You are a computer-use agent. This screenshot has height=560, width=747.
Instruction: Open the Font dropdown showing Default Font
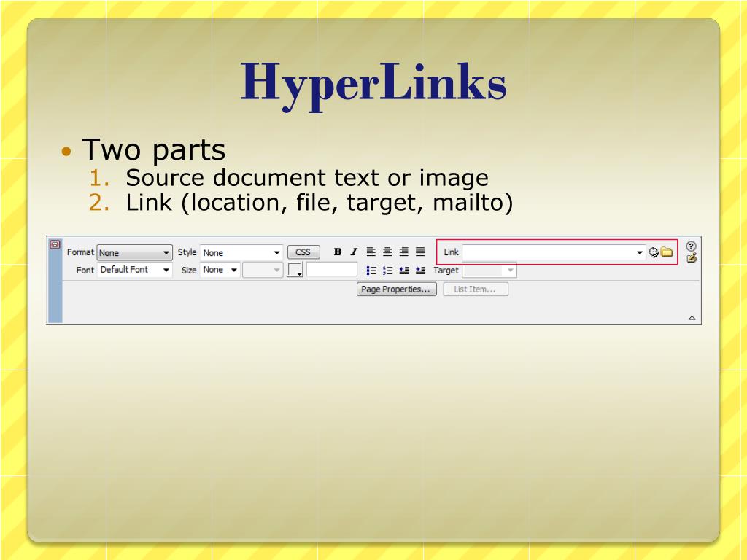click(x=134, y=270)
